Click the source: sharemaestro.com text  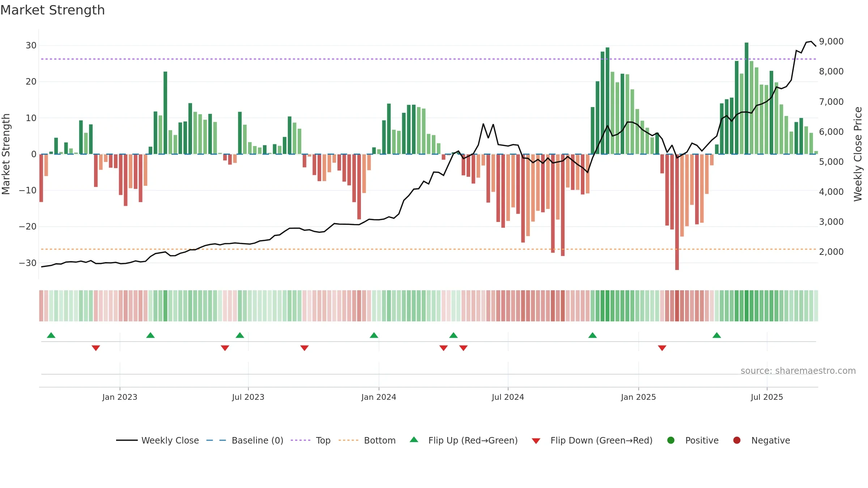point(798,371)
